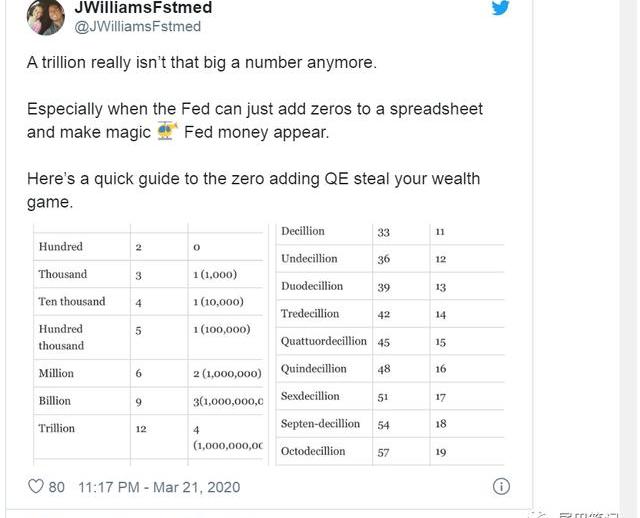Click the Million row in left table

click(56, 373)
